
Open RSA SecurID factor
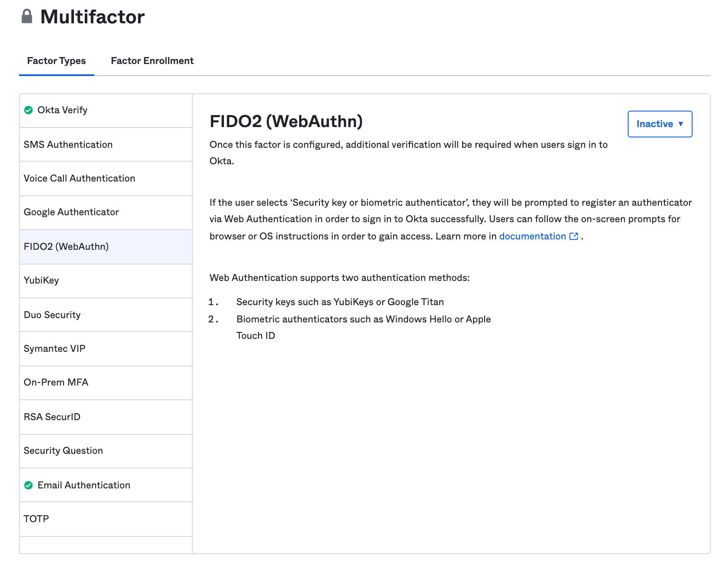coord(52,417)
